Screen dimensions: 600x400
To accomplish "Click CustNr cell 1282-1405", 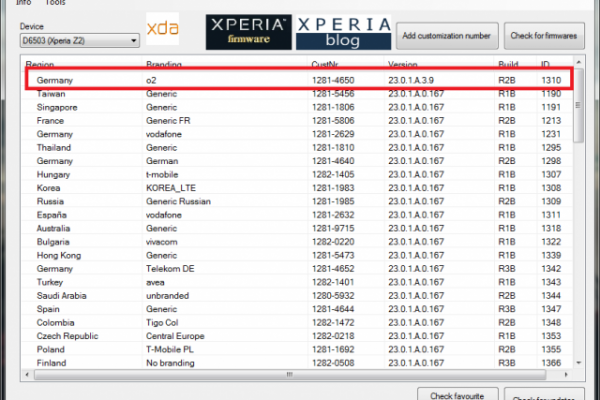I will tap(333, 175).
